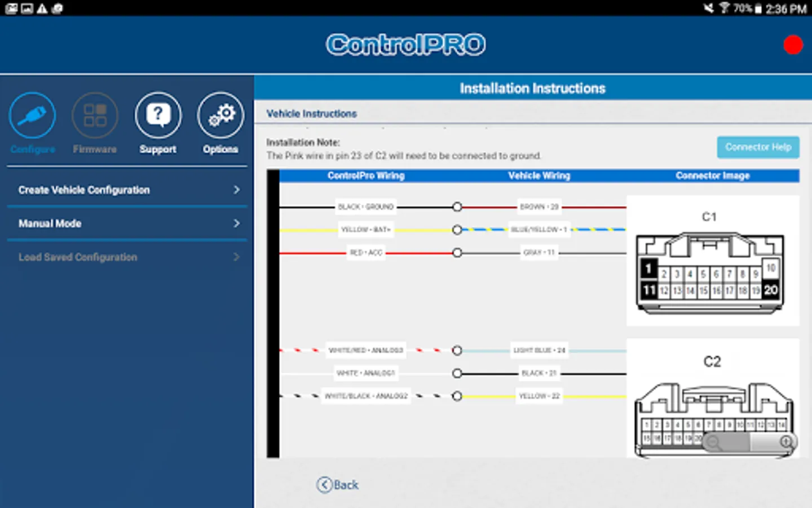Click the WHITE/RED - ANALOG3 wire label
Screen dimensions: 812x508
[366, 350]
